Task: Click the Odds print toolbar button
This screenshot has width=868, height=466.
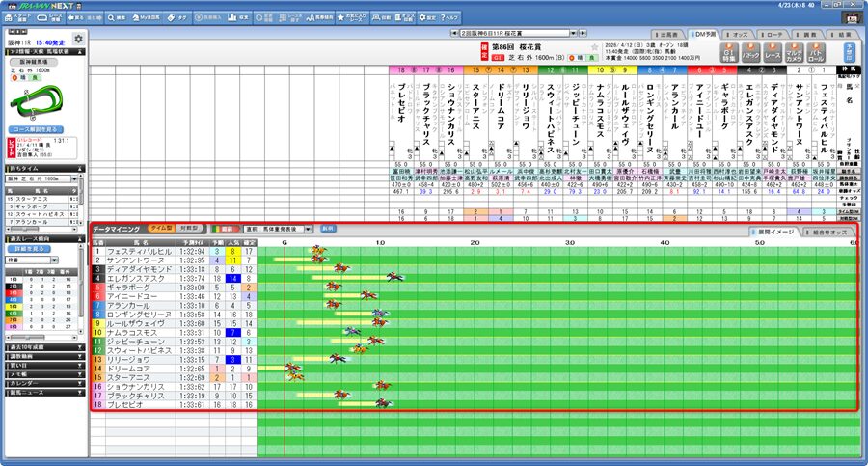Action: 404,17
